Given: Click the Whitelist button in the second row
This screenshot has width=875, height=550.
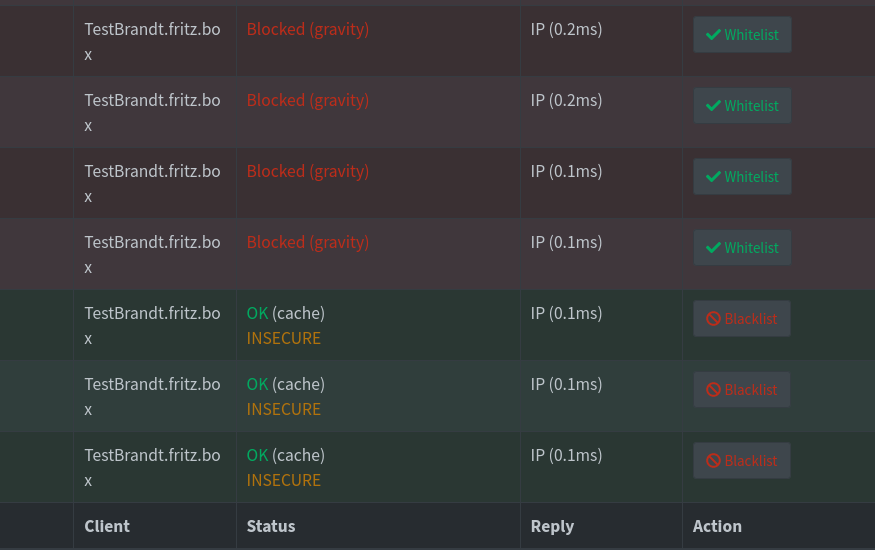Looking at the screenshot, I should click(x=742, y=105).
